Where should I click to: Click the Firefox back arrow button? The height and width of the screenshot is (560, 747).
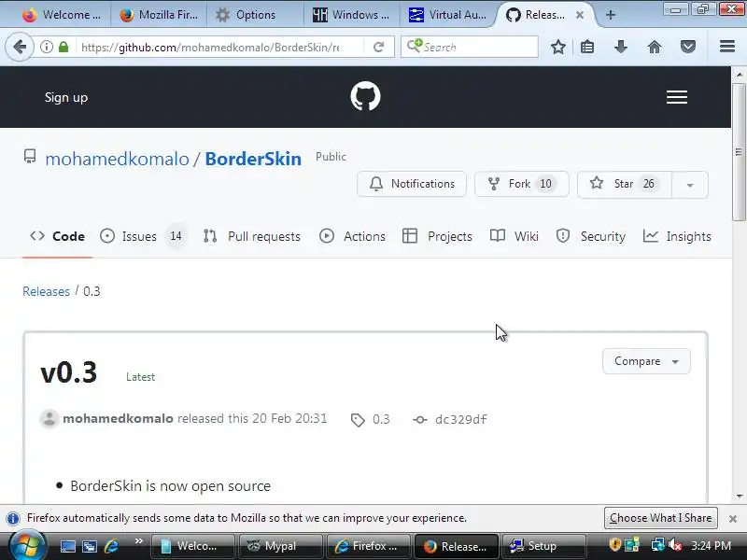point(20,48)
